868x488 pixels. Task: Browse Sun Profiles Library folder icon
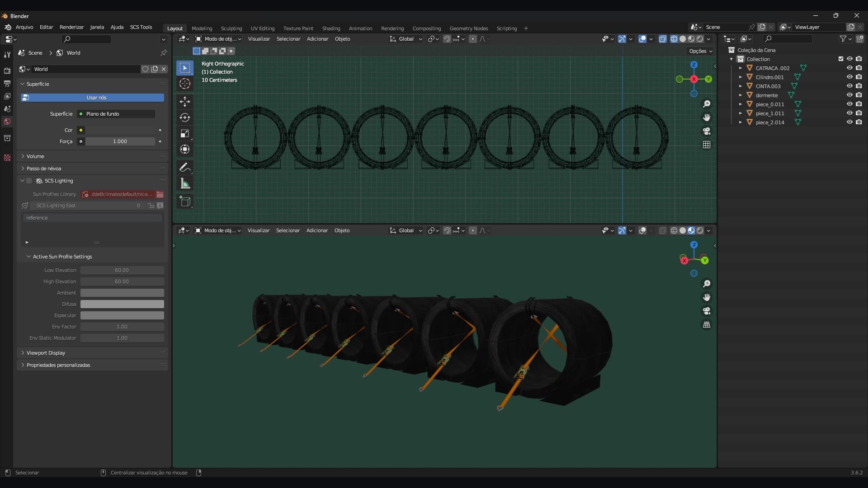tap(160, 194)
